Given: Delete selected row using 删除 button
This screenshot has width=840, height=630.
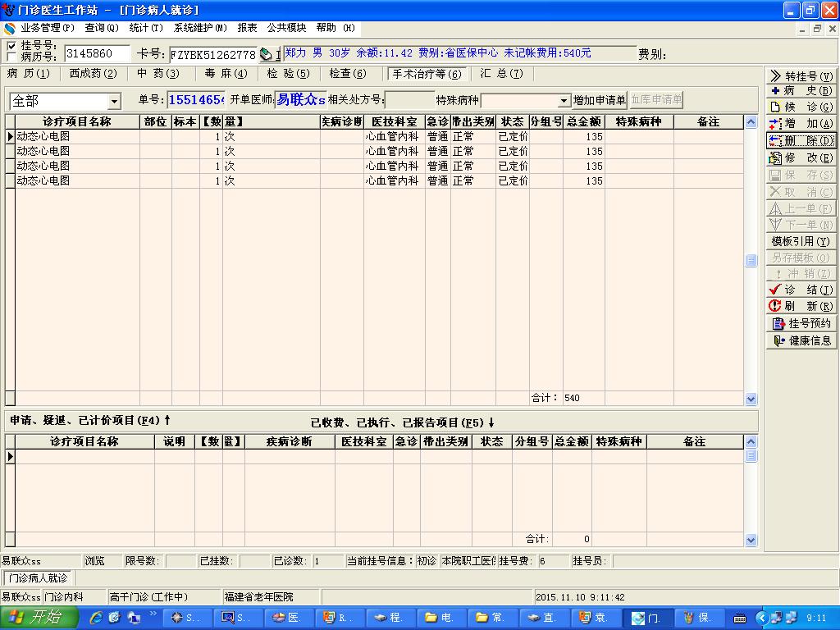Looking at the screenshot, I should point(801,141).
